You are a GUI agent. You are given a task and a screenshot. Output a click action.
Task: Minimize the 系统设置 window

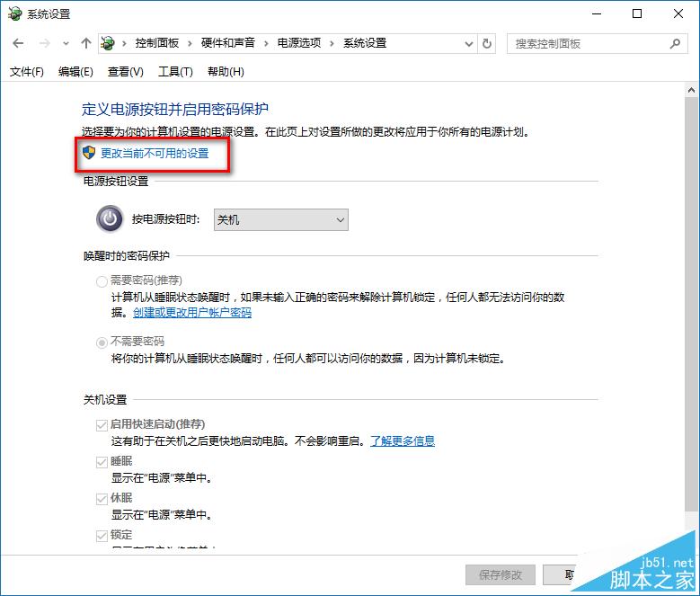[x=597, y=13]
